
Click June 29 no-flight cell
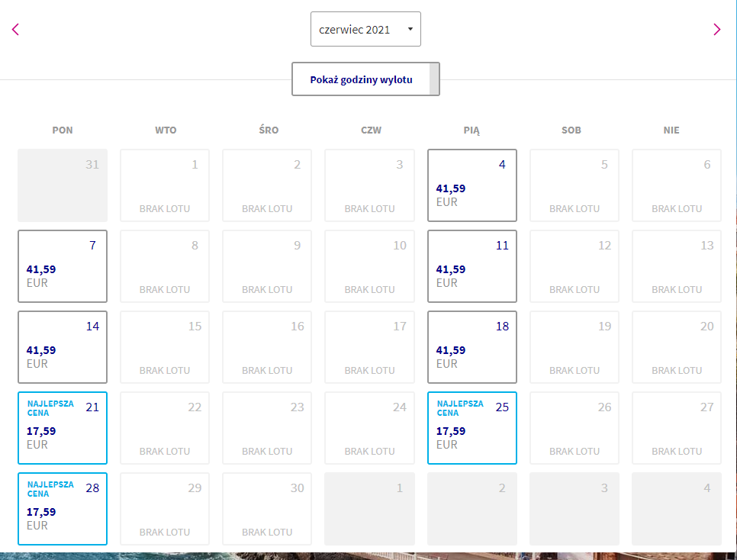point(165,509)
